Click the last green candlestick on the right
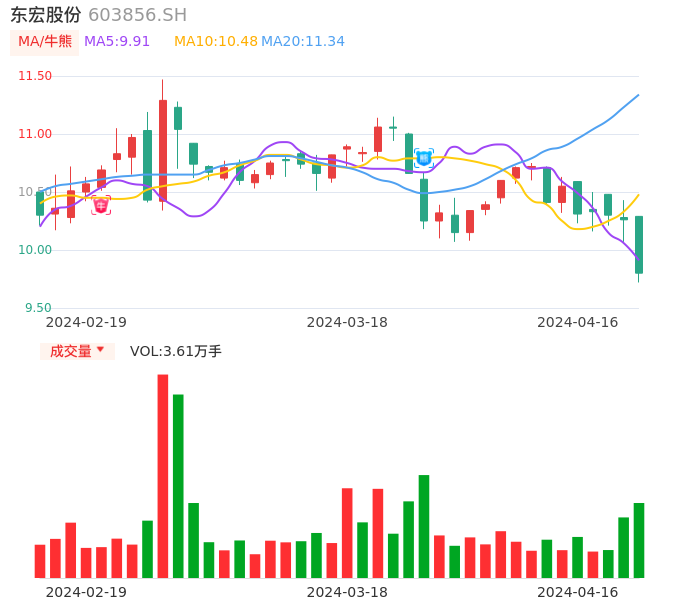This screenshot has width=686, height=606. [639, 245]
